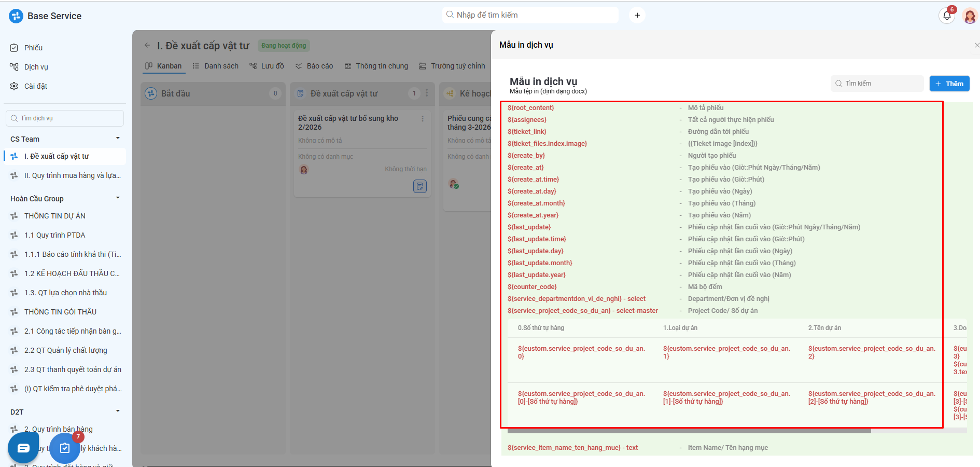Viewport: 980px width, 467px height.
Task: Open II. Quy trình mua hàng service
Action: pyautogui.click(x=65, y=175)
